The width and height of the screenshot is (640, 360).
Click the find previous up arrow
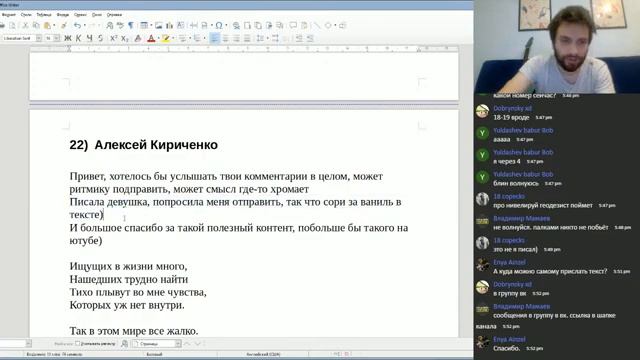click(x=187, y=344)
